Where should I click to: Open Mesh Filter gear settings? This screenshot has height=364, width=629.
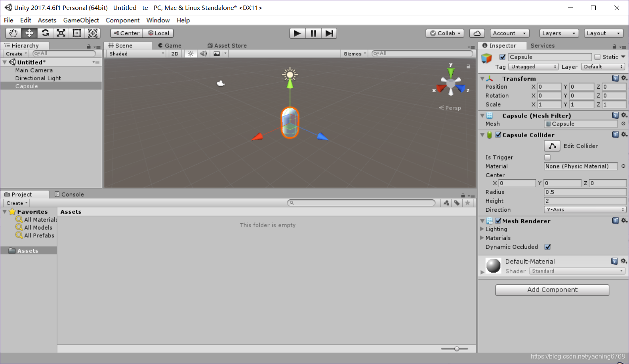(624, 115)
